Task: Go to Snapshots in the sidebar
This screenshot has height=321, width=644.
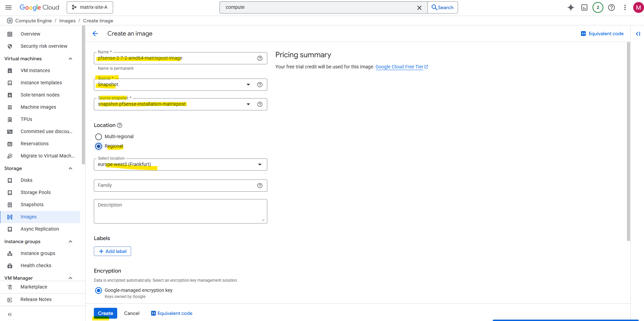Action: click(32, 205)
